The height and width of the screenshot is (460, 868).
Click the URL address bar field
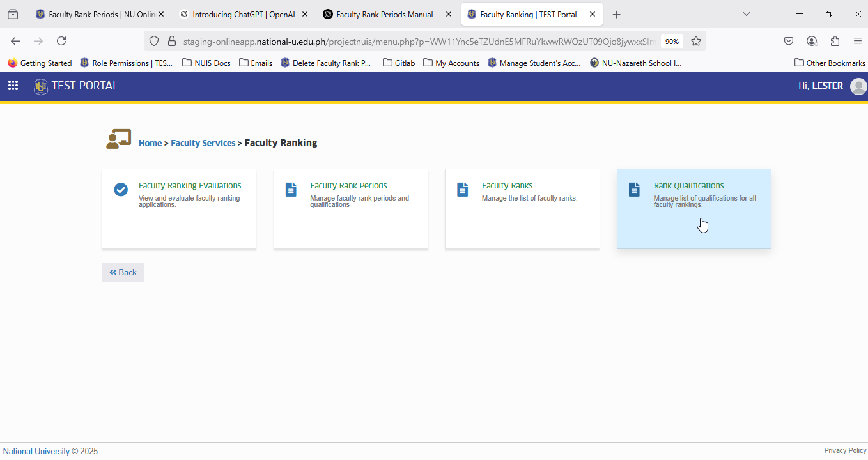(419, 42)
